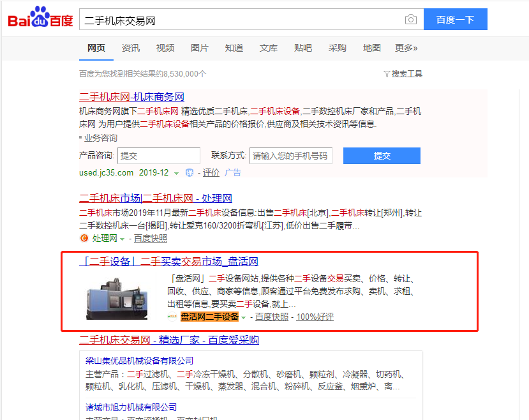Viewport: 529px width, 420px height.
Task: Click the orange 处理网 site icon
Action: click(84, 238)
